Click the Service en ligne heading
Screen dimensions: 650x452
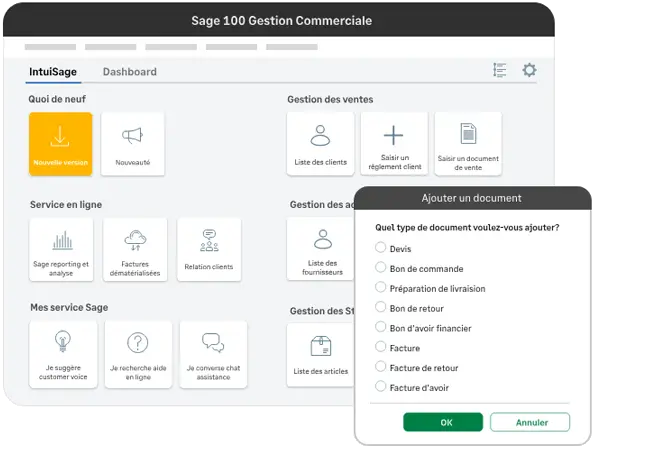tap(66, 204)
